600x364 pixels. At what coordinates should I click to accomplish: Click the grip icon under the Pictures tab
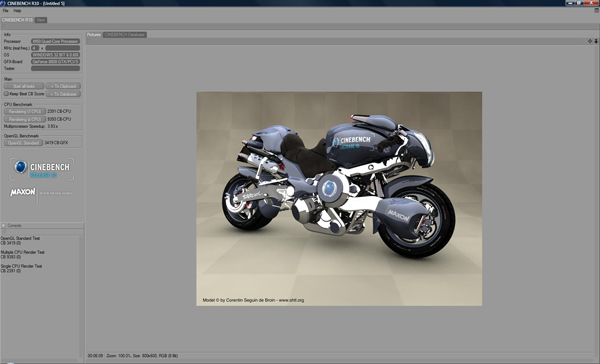pyautogui.click(x=89, y=41)
